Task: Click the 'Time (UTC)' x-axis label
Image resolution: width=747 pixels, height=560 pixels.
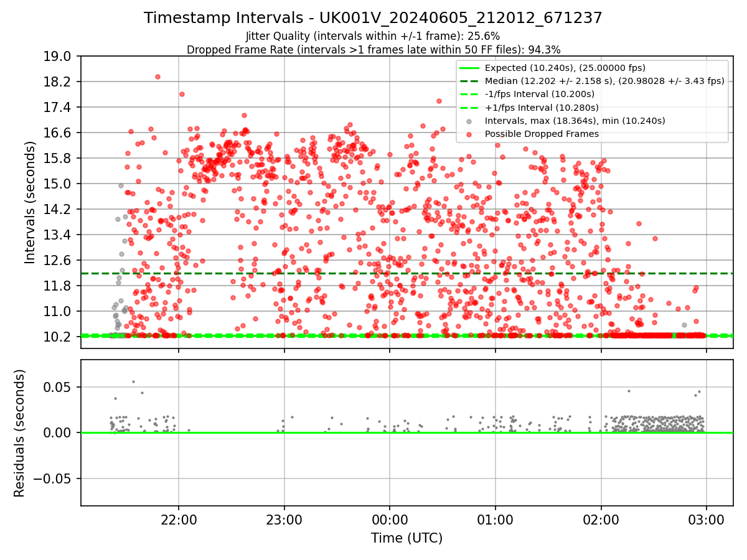Action: pyautogui.click(x=406, y=538)
